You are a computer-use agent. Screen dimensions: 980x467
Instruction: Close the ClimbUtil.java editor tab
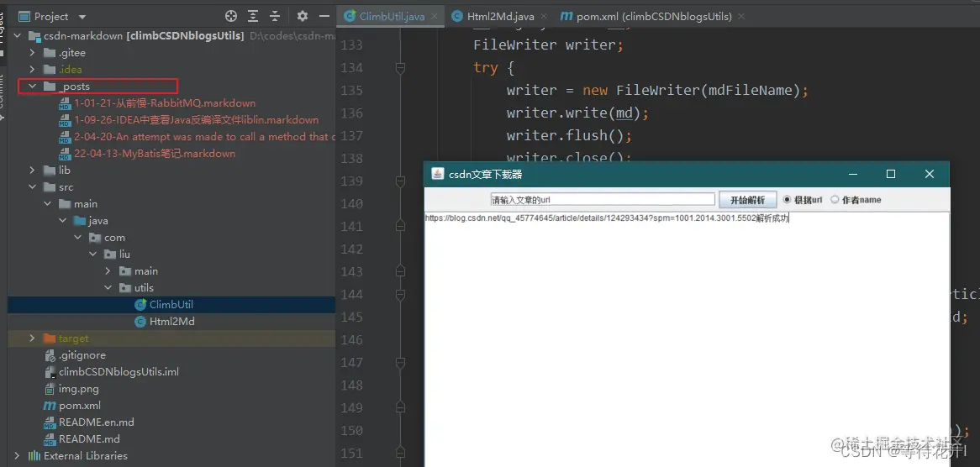pyautogui.click(x=435, y=17)
